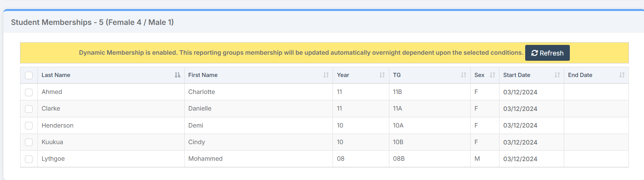Click the 10A tutor group cell
The width and height of the screenshot is (644, 180).
[398, 126]
